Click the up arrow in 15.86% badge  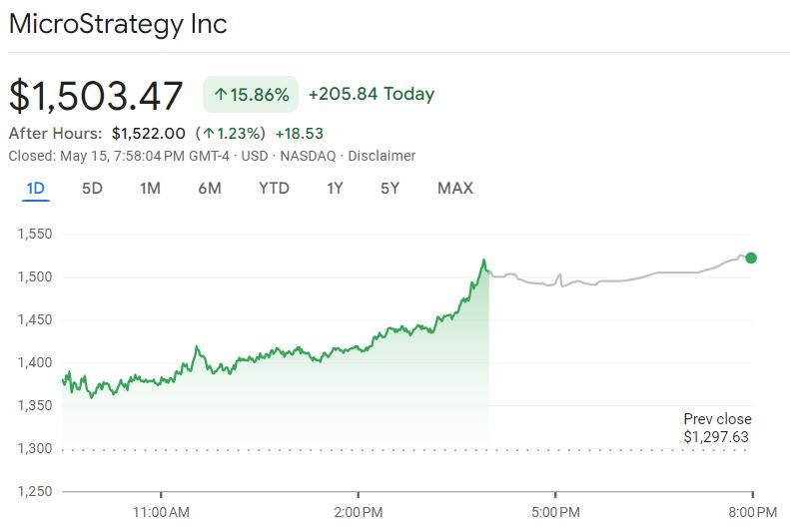(220, 95)
